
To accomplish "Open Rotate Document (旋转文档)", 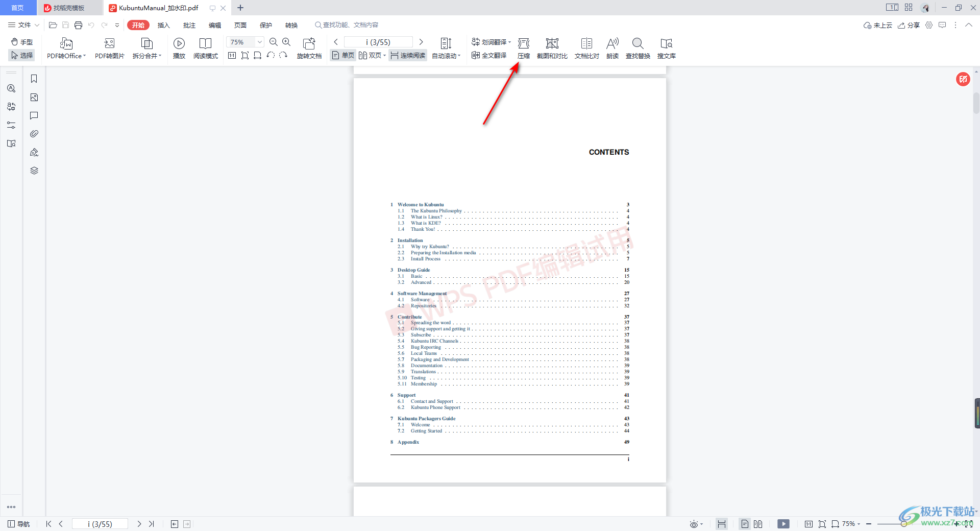I will tap(309, 49).
